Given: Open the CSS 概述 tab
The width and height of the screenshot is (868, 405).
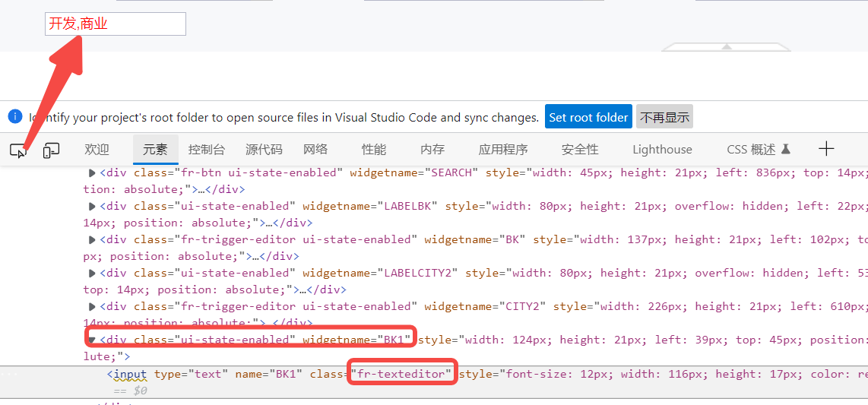Looking at the screenshot, I should point(759,150).
